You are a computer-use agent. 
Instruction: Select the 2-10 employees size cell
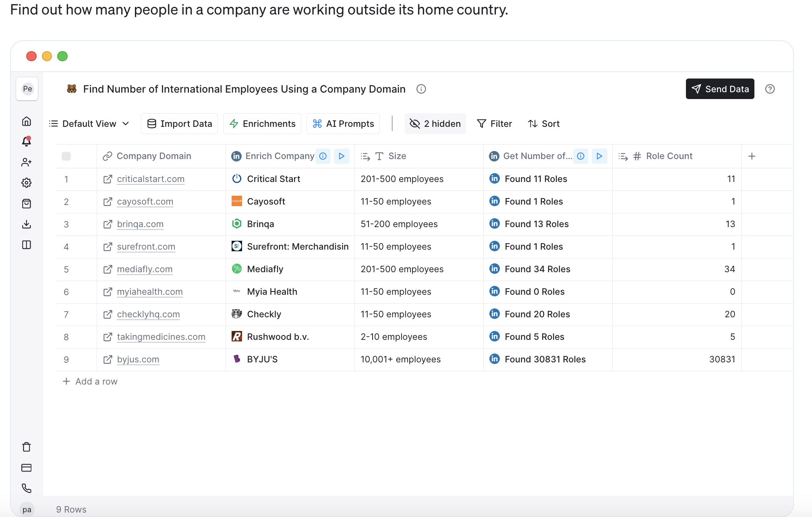(x=419, y=337)
